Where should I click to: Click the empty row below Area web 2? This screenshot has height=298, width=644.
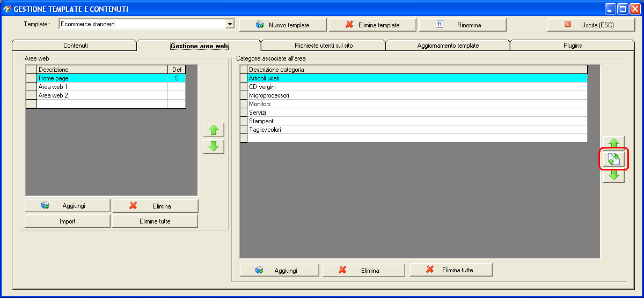pyautogui.click(x=106, y=104)
